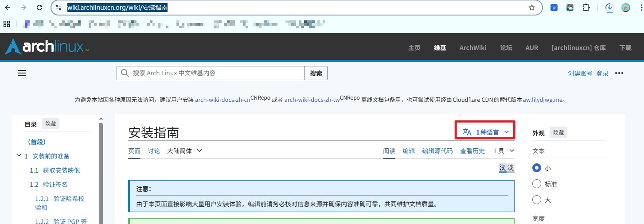644x224 pixels.
Task: Open the 编辑 tab
Action: (x=409, y=151)
